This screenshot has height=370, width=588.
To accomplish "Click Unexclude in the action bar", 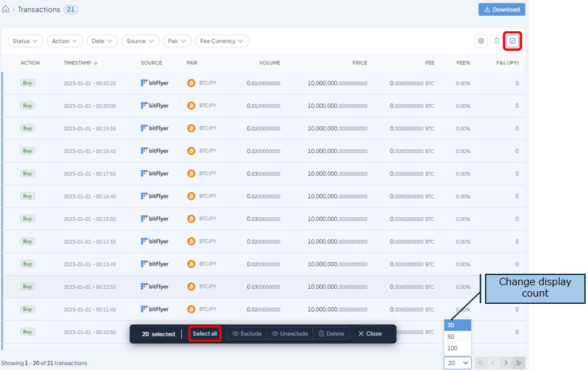I will [290, 334].
